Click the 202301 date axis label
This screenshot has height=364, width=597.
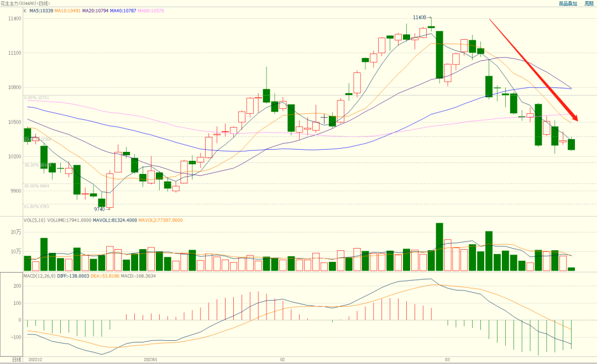[x=150, y=360]
